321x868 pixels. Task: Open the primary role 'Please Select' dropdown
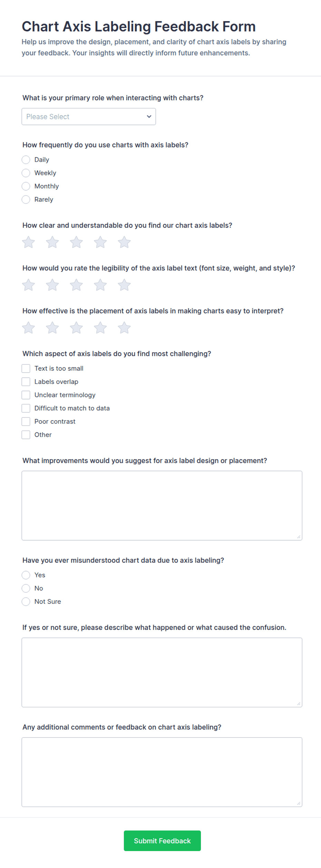(89, 117)
